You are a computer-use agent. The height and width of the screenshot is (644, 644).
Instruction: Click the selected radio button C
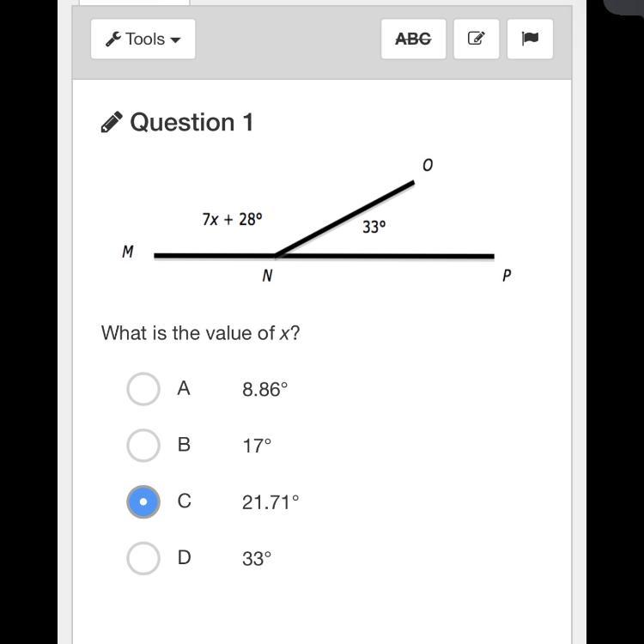coord(143,501)
